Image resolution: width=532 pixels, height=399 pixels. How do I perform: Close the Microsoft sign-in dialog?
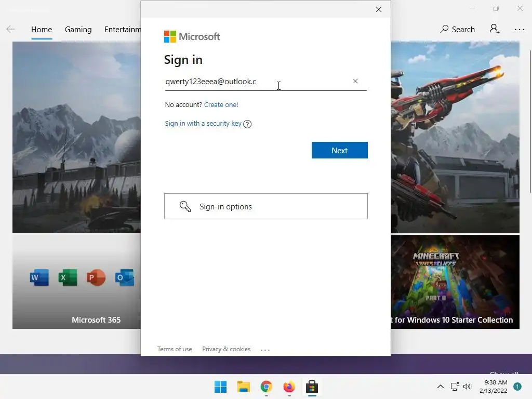coord(379,9)
